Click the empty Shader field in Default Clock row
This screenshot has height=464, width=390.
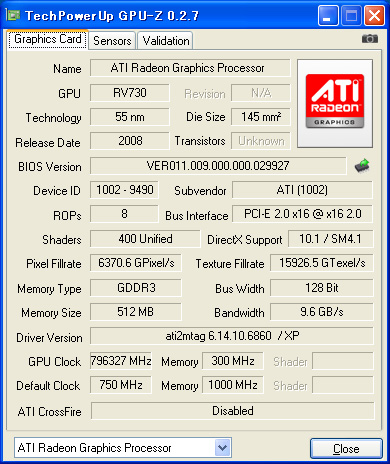pyautogui.click(x=343, y=385)
